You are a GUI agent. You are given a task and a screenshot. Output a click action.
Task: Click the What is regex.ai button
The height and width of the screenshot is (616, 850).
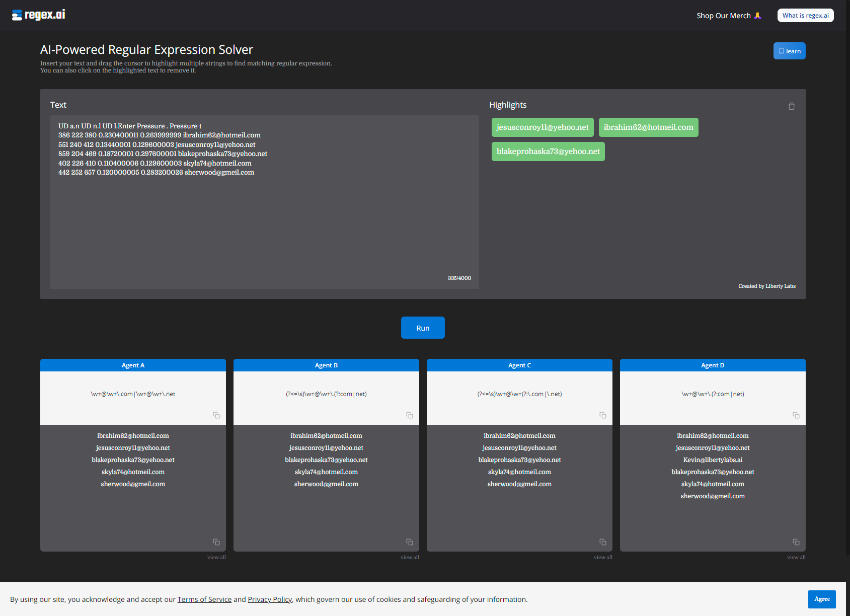pos(805,16)
